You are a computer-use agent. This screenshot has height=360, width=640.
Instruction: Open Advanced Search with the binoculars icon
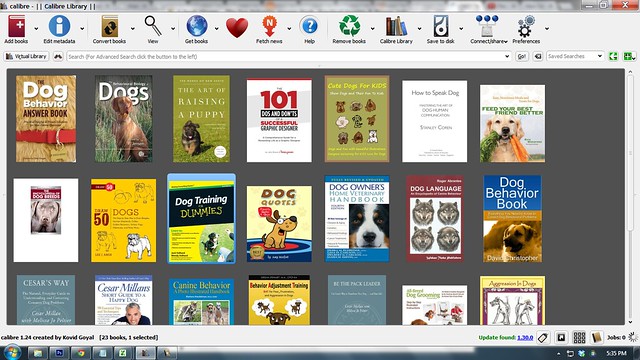coord(58,56)
